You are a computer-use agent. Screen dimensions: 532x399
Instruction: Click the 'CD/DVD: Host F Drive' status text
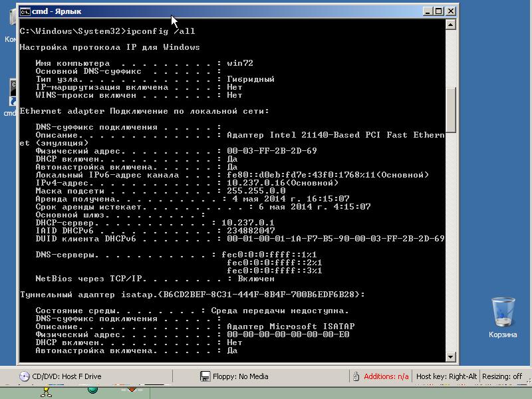coord(66,376)
